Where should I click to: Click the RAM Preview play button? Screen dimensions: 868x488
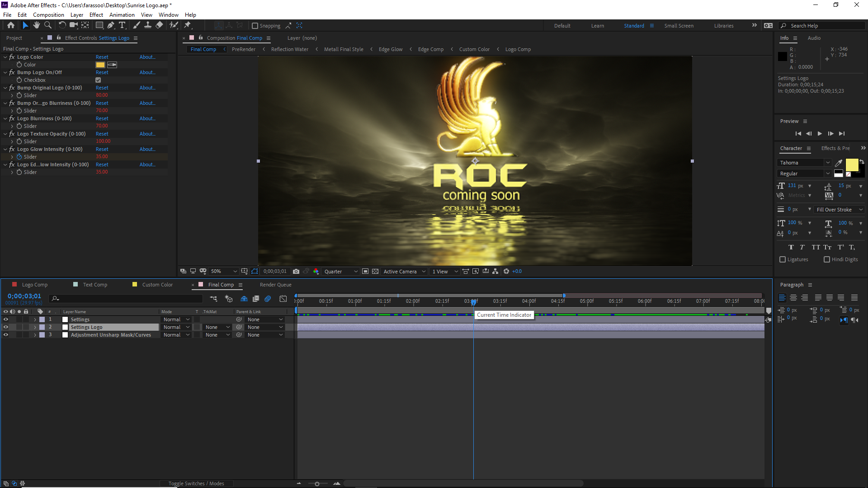click(820, 133)
